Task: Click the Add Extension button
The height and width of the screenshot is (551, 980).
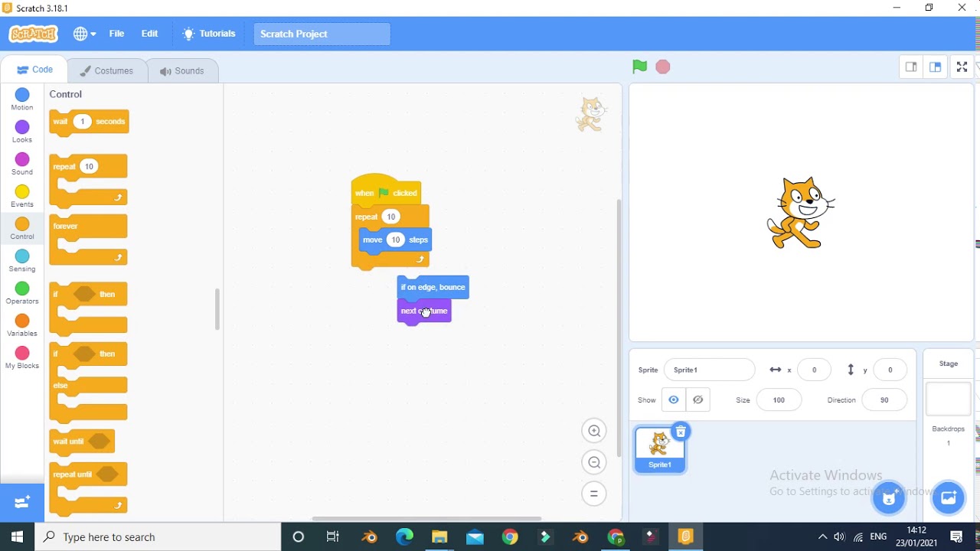Action: tap(21, 503)
